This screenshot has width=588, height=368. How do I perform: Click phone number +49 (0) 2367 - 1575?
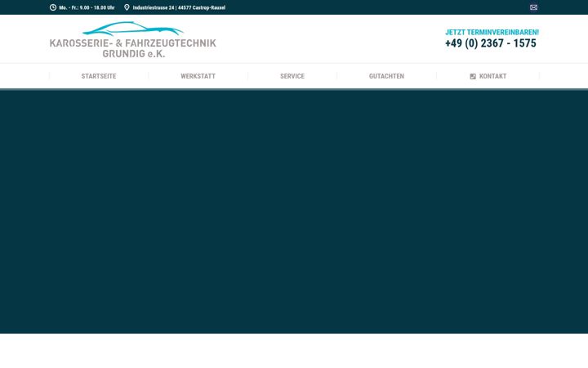click(491, 43)
